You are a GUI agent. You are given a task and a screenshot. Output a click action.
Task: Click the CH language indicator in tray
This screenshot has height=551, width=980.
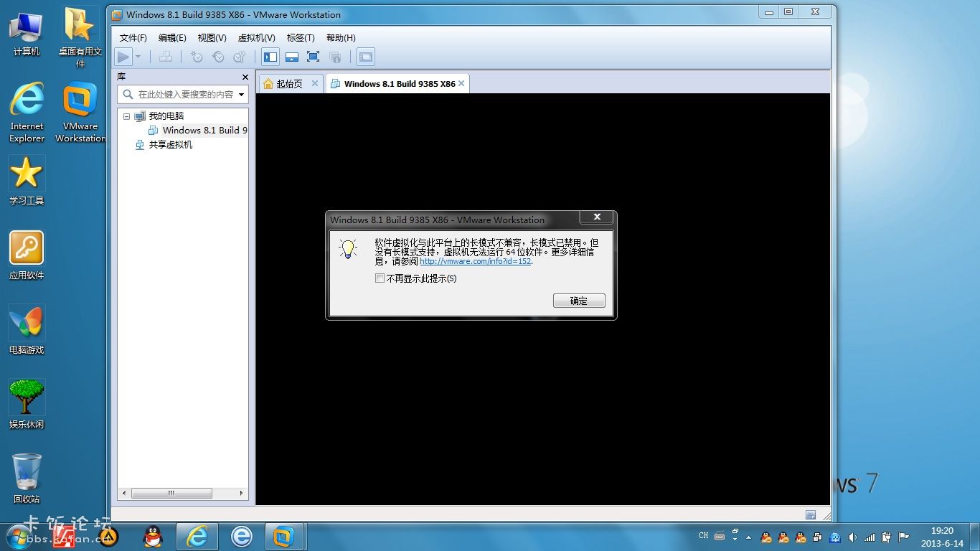point(704,536)
